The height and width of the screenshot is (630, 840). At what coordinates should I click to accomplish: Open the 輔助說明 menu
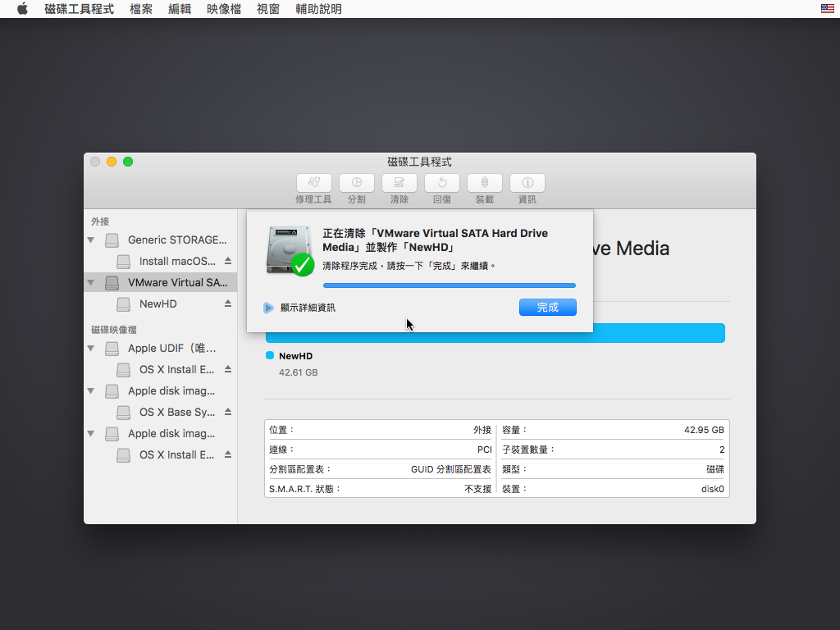[318, 9]
